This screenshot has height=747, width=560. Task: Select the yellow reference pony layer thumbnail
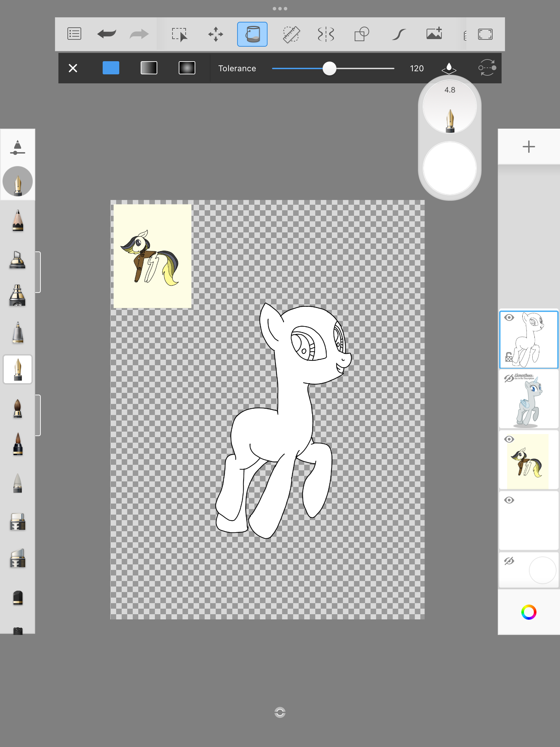coord(529,460)
